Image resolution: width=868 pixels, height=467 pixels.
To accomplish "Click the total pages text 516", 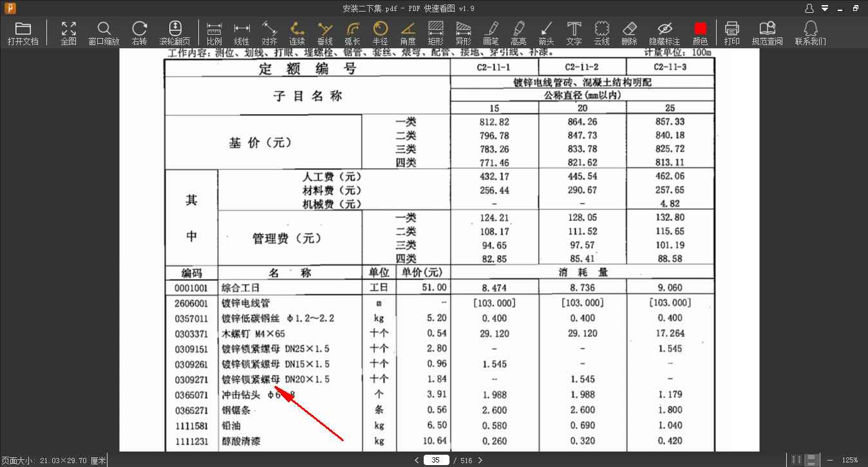I will click(466, 461).
